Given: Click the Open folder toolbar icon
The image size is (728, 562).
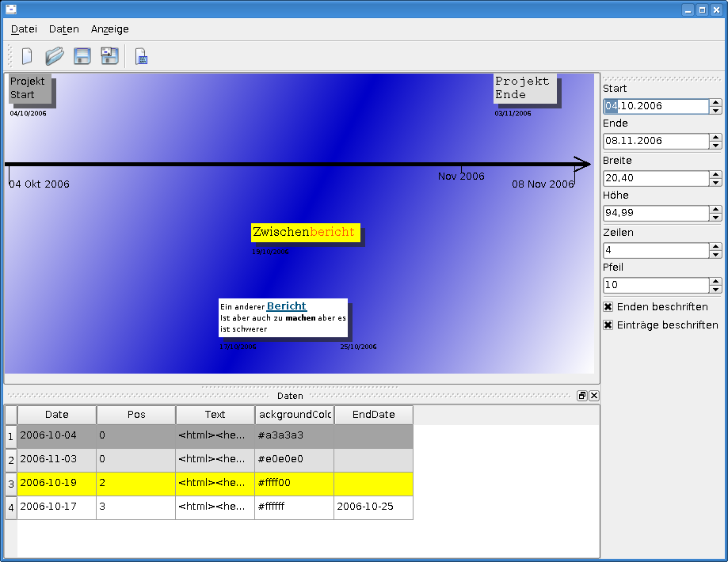Looking at the screenshot, I should click(54, 56).
